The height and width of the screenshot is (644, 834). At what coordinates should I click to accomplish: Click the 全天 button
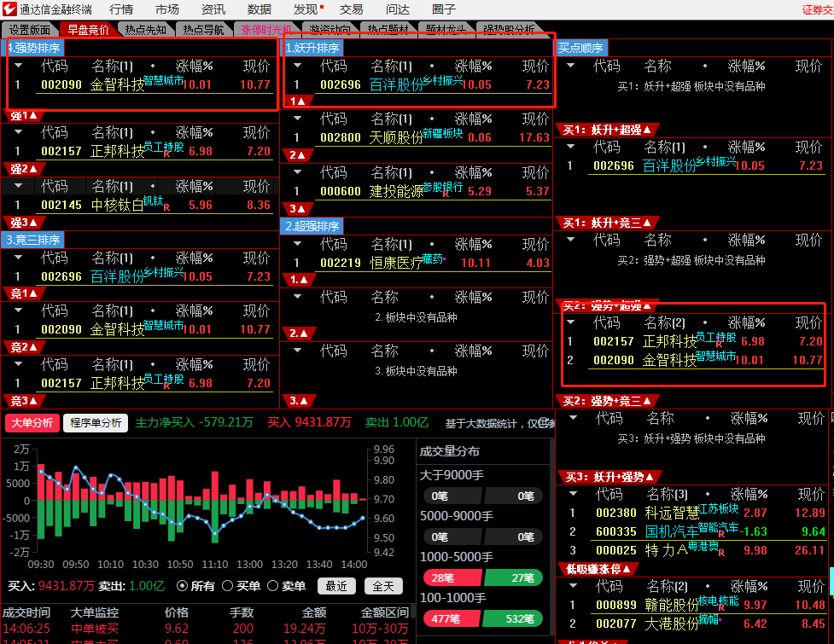[x=382, y=586]
